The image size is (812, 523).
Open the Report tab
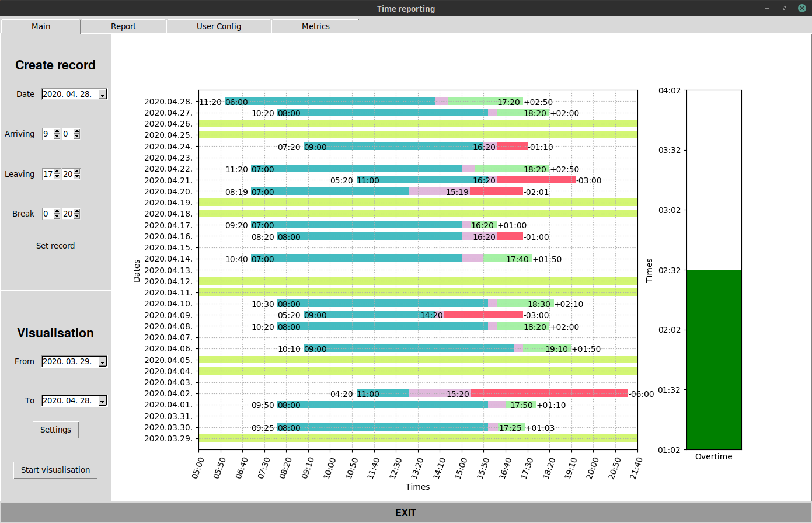click(x=123, y=26)
